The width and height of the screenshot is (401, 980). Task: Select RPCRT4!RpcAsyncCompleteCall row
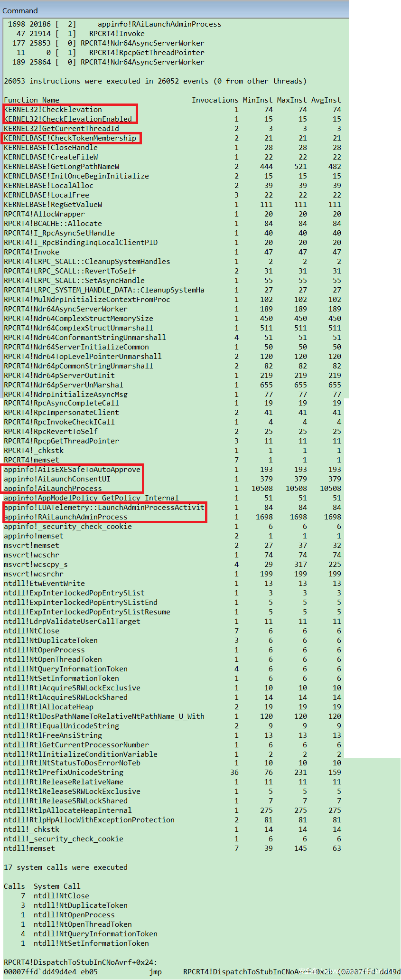click(x=172, y=403)
